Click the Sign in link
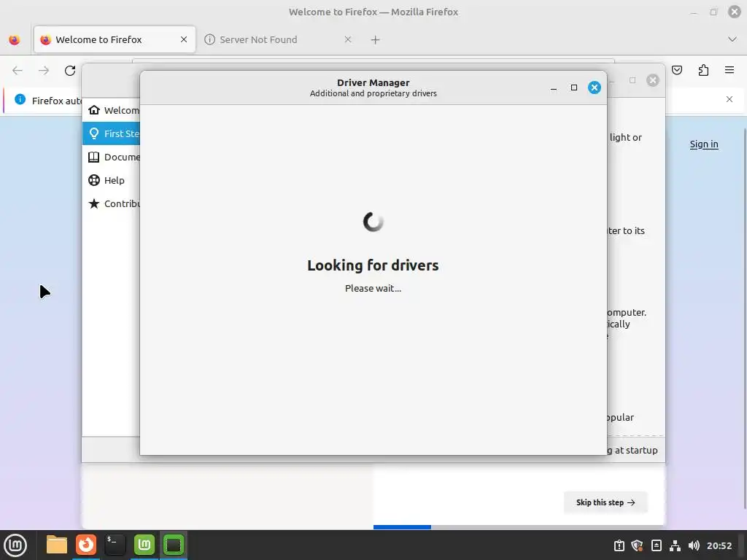The width and height of the screenshot is (747, 560). [704, 144]
